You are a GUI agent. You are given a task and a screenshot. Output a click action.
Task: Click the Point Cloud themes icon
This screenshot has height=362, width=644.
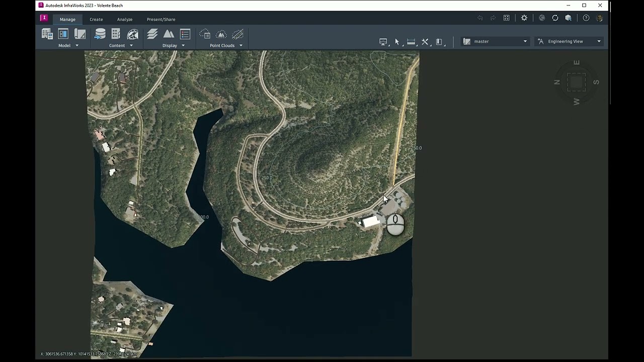point(205,34)
